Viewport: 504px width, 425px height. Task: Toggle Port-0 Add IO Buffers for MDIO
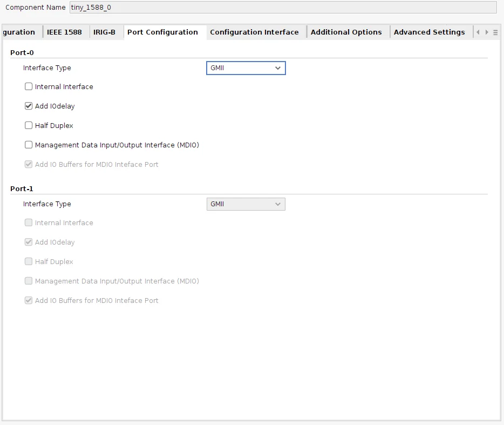(29, 165)
